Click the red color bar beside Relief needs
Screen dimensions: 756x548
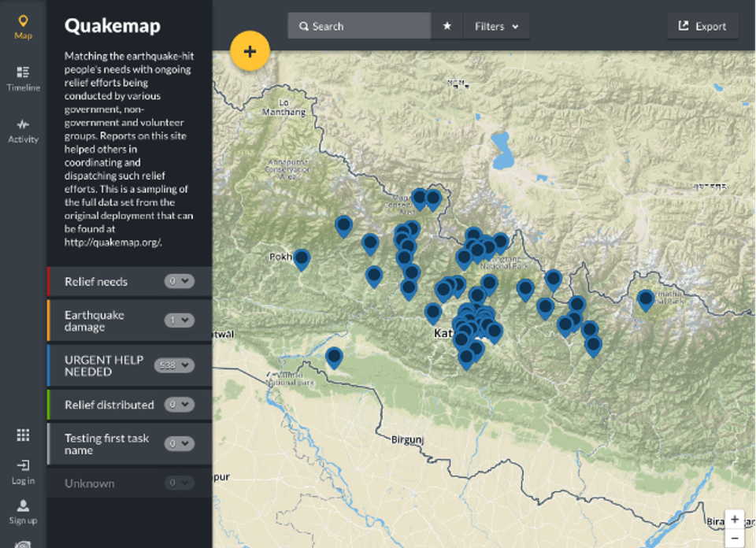[47, 281]
